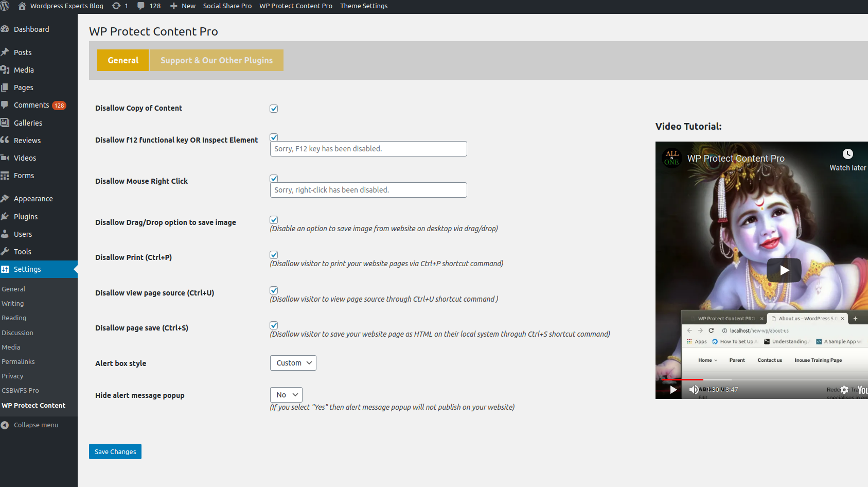This screenshot has width=868, height=487.
Task: Open the CSBWFS Pro submenu link
Action: pyautogui.click(x=20, y=391)
